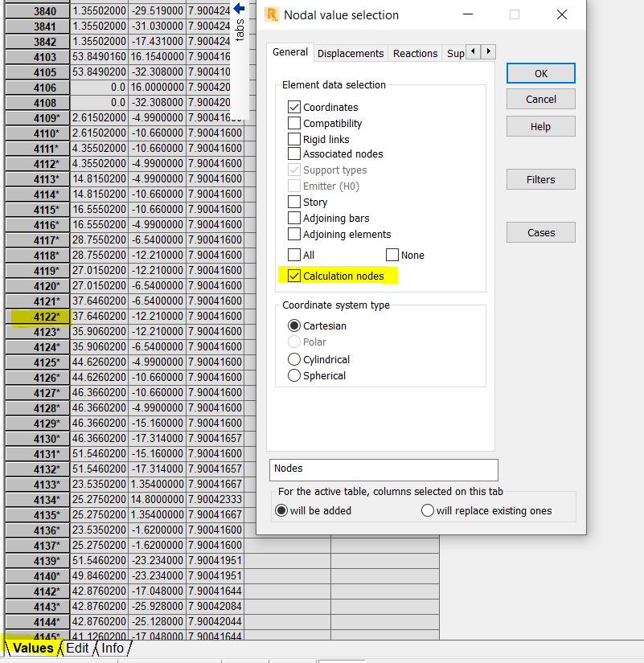This screenshot has width=644, height=663.
Task: Select the Cylindrical coordinate system
Action: (293, 359)
